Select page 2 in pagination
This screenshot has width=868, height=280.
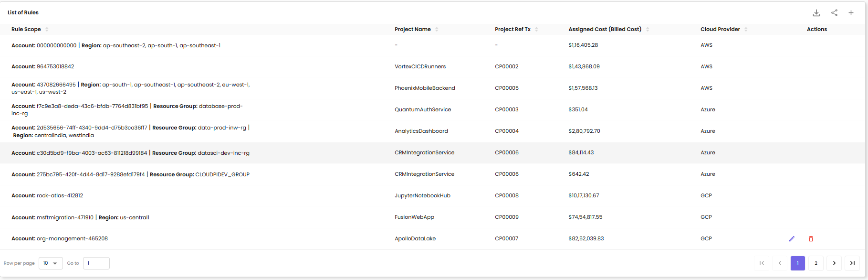point(816,263)
